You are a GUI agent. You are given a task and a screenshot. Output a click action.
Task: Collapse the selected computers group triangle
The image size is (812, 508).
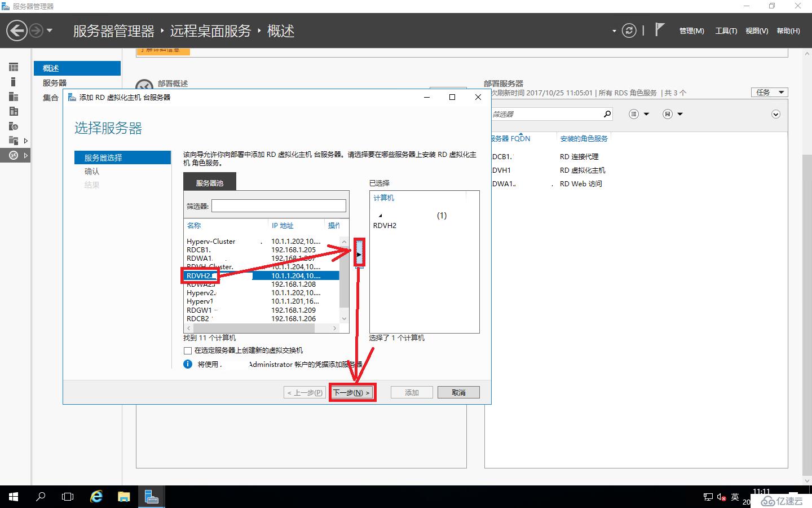click(381, 216)
